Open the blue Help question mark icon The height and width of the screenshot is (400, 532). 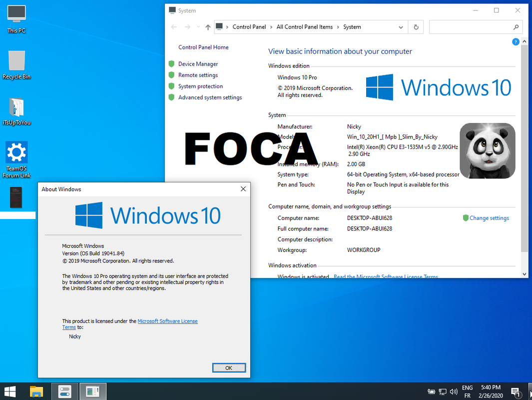tap(516, 42)
